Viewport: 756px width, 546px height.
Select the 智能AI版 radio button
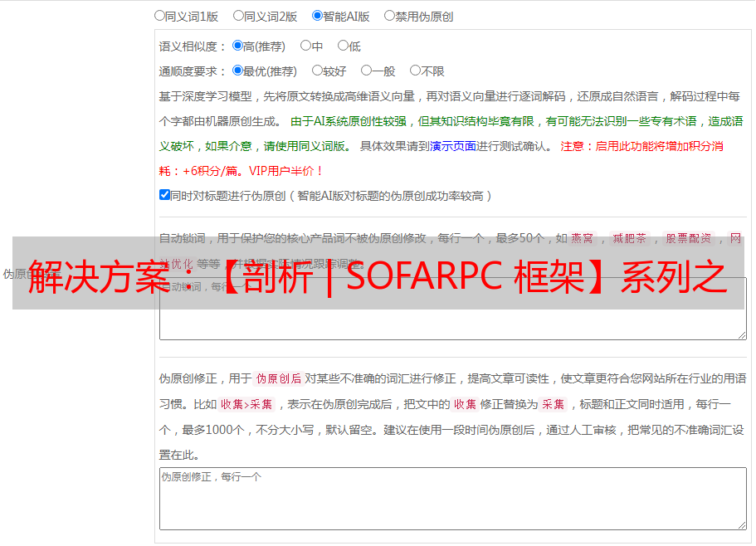[x=317, y=16]
